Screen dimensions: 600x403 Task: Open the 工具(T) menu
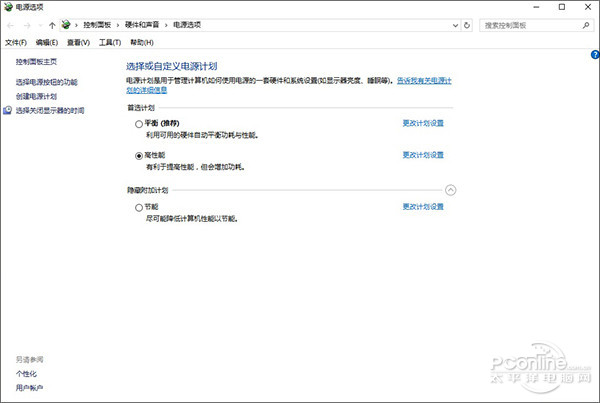point(109,43)
